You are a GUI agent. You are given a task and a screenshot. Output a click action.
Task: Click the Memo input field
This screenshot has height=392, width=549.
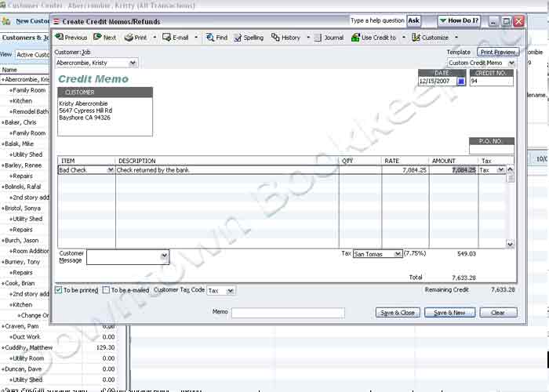tap(288, 313)
